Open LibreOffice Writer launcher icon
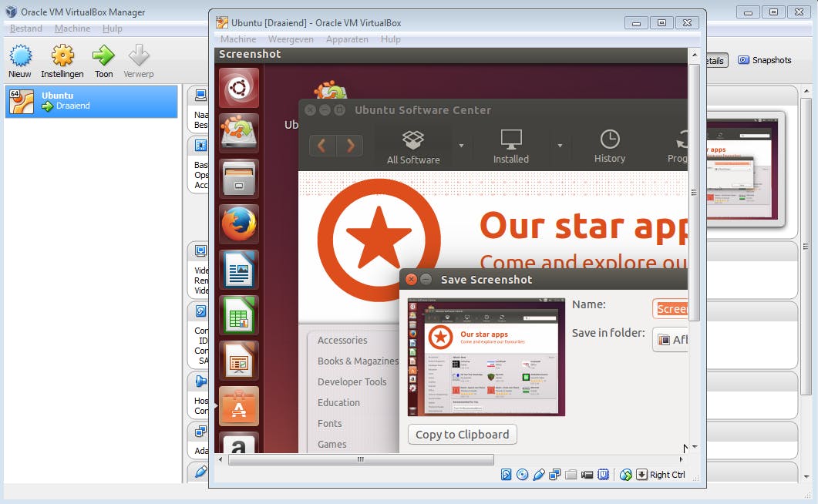This screenshot has width=818, height=504. click(x=239, y=270)
